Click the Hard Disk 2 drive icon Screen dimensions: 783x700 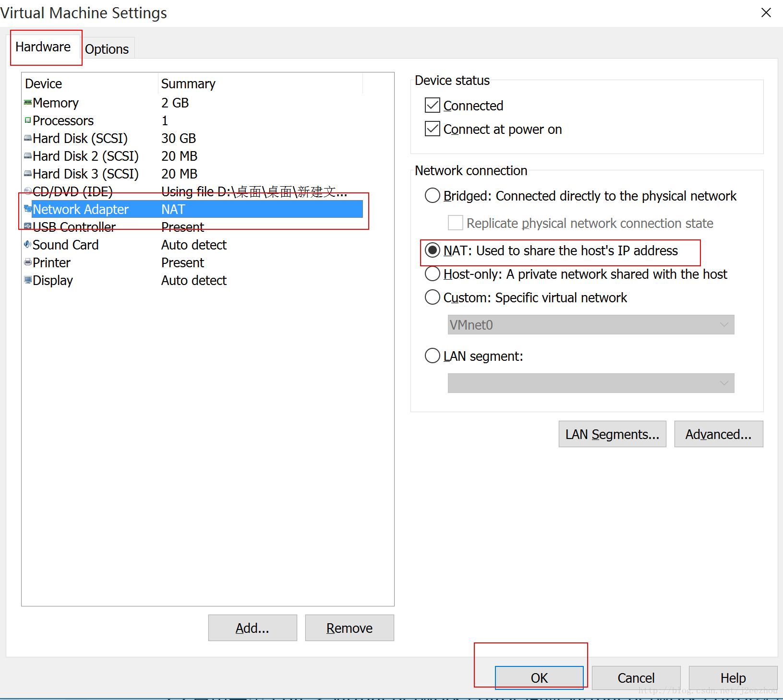(x=28, y=156)
